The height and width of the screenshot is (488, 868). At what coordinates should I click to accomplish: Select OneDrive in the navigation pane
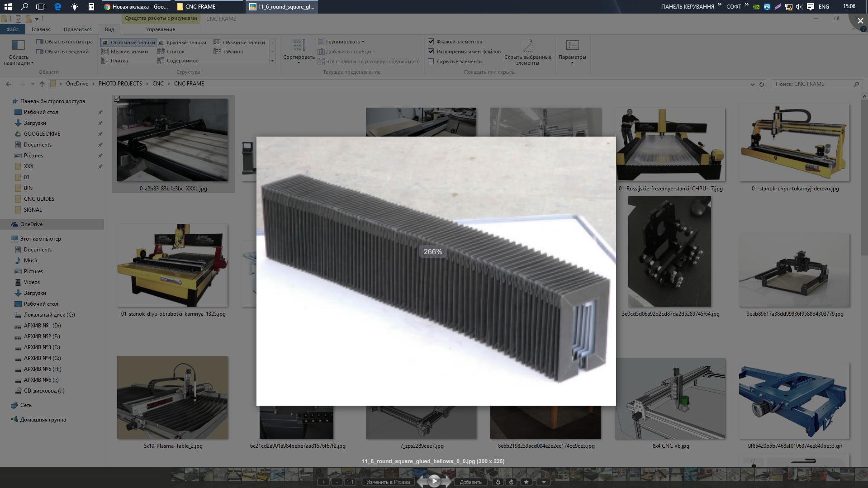pos(32,224)
